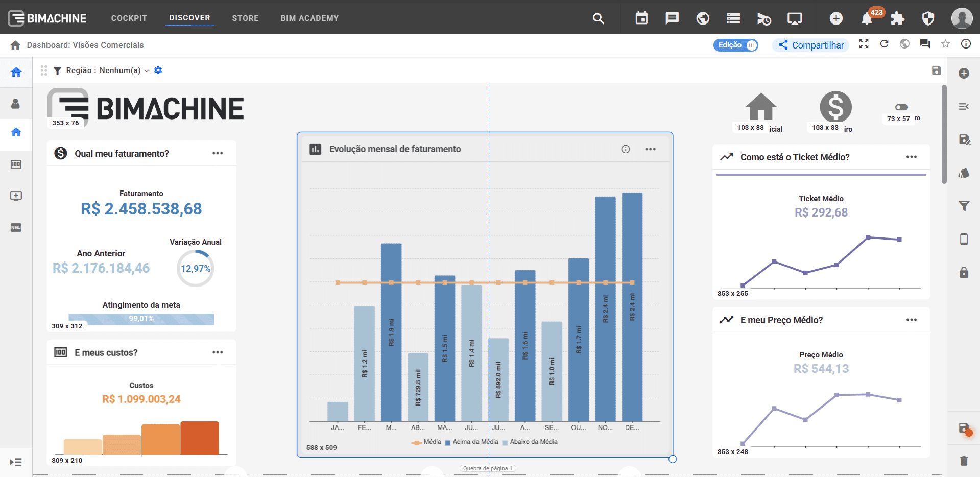Click the fullscreen expand icon

[x=864, y=44]
